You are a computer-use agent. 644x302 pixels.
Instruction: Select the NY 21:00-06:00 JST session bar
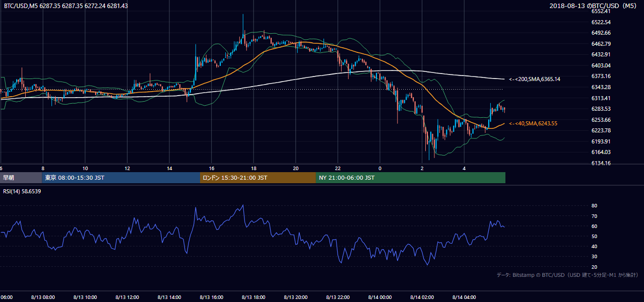(x=411, y=178)
